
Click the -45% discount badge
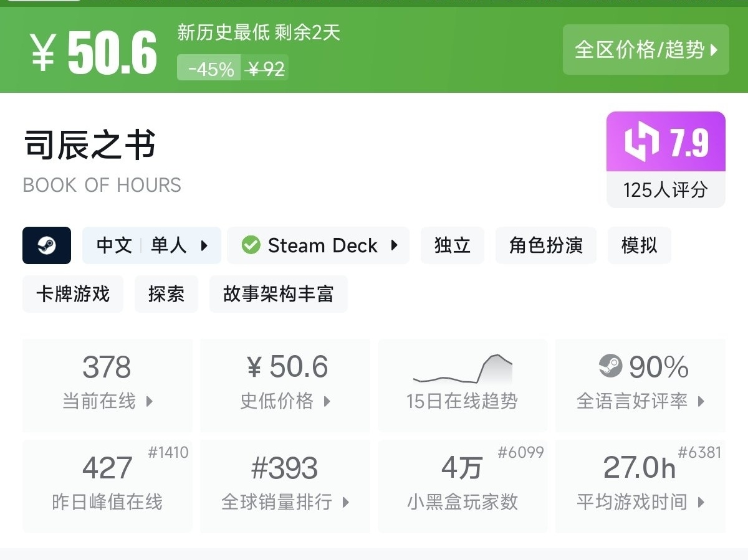[211, 69]
